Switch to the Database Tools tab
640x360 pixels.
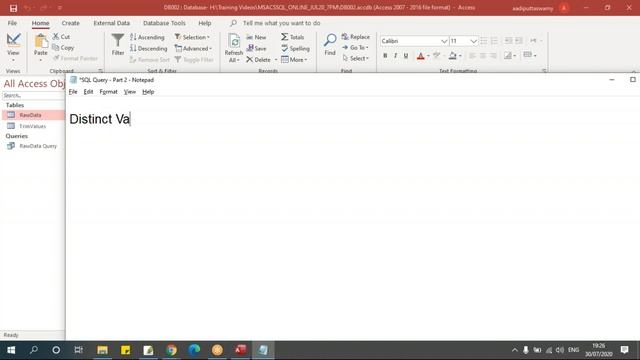(x=164, y=23)
